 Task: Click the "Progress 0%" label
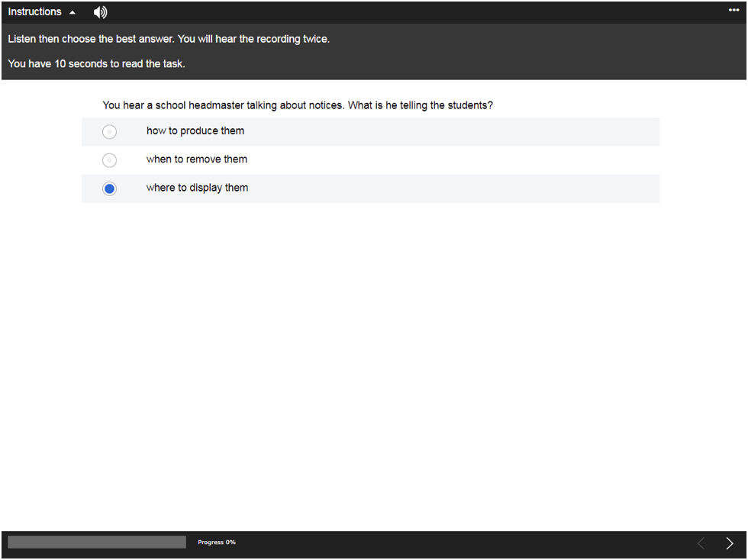click(217, 542)
